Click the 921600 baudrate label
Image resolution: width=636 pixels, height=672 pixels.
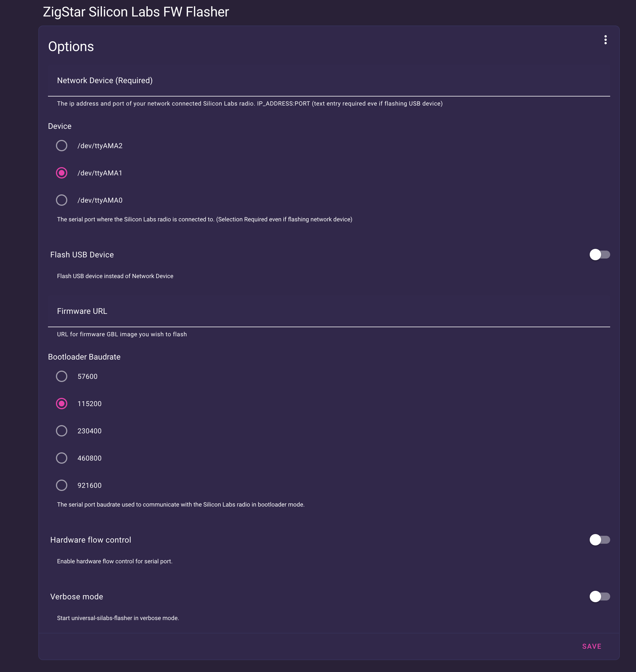coord(89,486)
